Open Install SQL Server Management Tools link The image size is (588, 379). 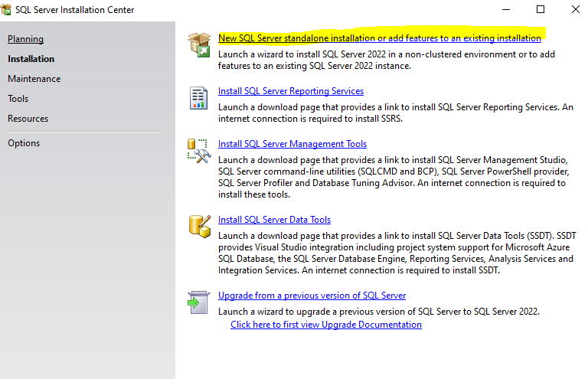[292, 144]
